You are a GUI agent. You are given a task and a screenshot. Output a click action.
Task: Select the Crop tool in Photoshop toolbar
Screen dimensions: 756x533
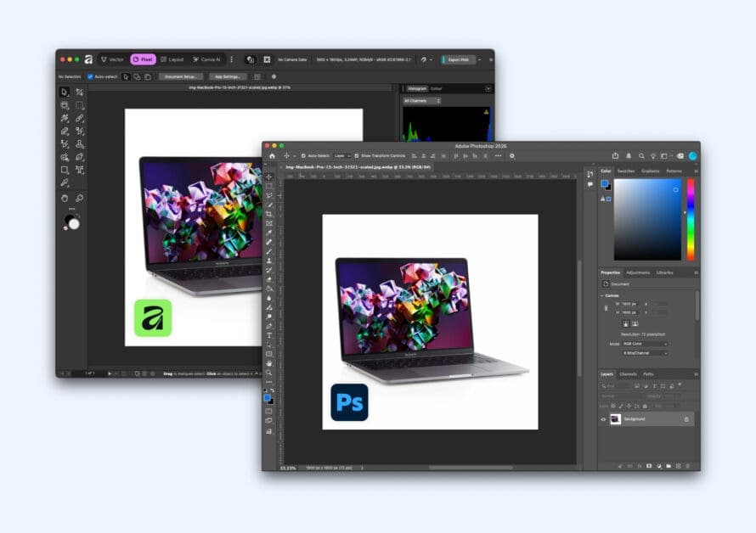[269, 214]
